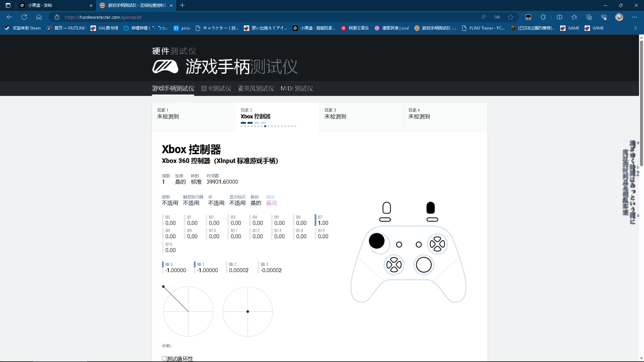Viewport: 644px width, 362px height.
Task: Select the 玩家 3 未检测到 tab
Action: (361, 117)
